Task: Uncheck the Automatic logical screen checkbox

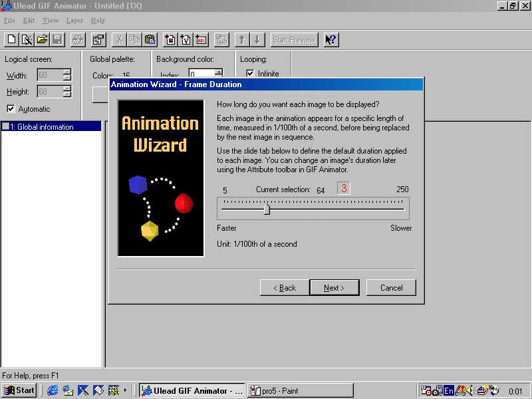Action: [x=11, y=109]
